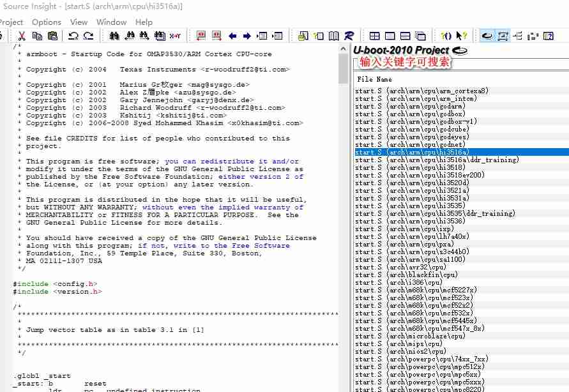Open the View menu

tap(79, 22)
